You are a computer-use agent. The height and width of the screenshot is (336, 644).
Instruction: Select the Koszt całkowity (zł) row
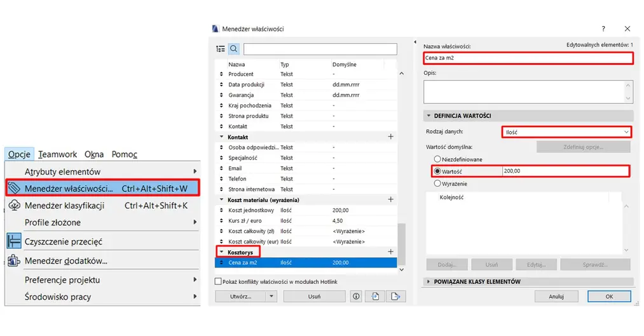pos(306,231)
